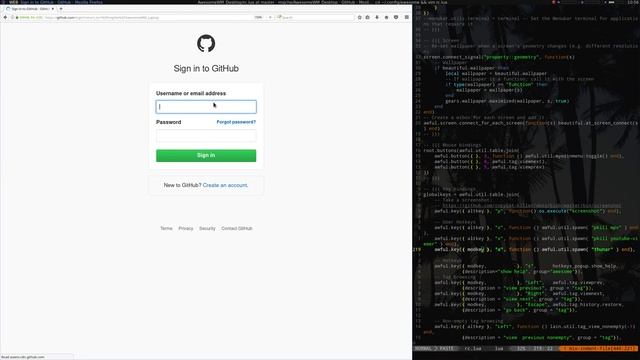640x360 pixels.
Task: Click the green Sign in button
Action: [x=206, y=156]
